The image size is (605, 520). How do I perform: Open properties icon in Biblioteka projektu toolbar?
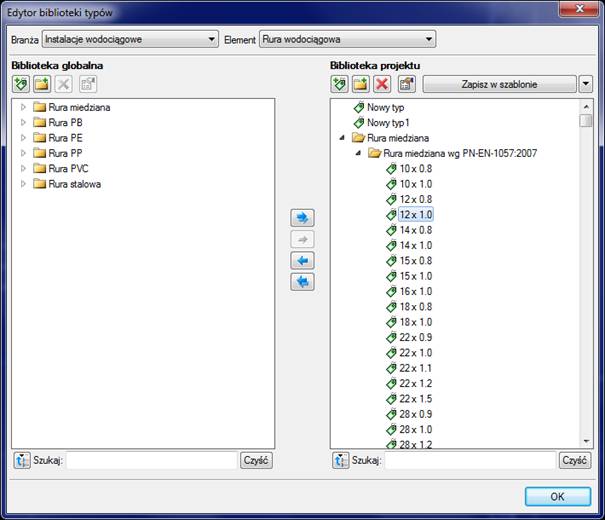point(407,84)
